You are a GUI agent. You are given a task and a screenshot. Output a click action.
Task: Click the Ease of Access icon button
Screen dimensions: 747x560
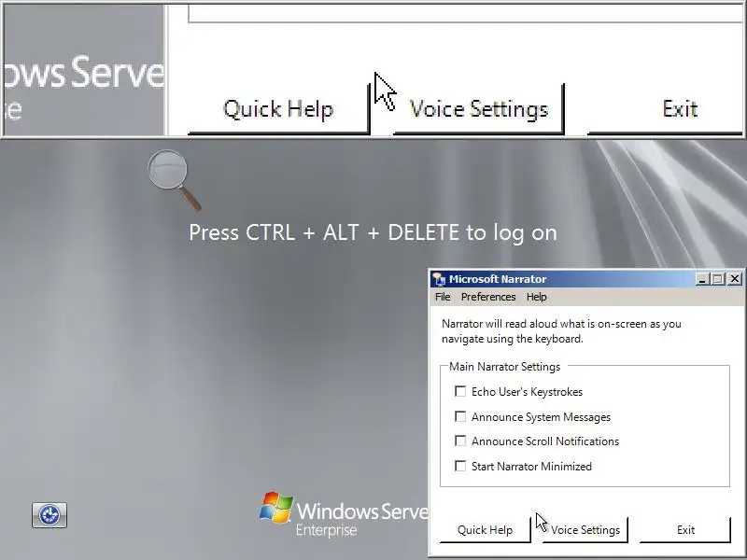coord(49,515)
